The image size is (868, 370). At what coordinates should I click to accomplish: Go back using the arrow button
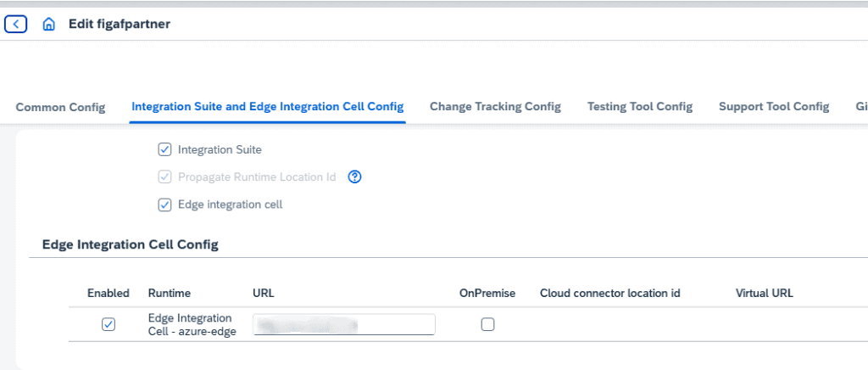[15, 24]
